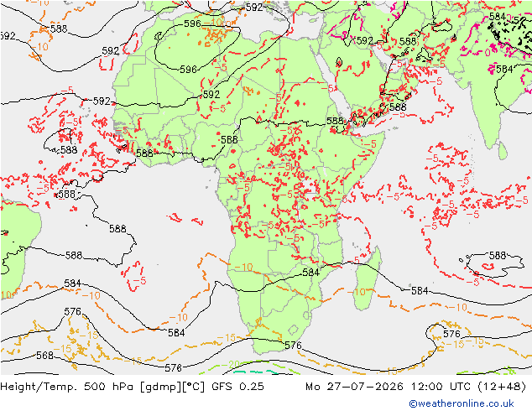Click the 'Mo 27-07-2026 12:00 UTC' date text

click(389, 387)
